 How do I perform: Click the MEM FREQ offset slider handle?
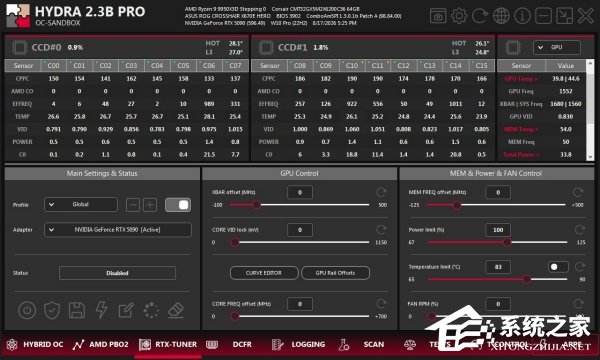[457, 205]
